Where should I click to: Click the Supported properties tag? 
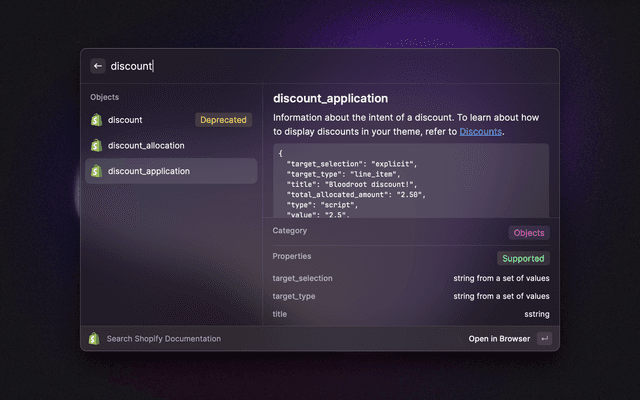tap(523, 258)
